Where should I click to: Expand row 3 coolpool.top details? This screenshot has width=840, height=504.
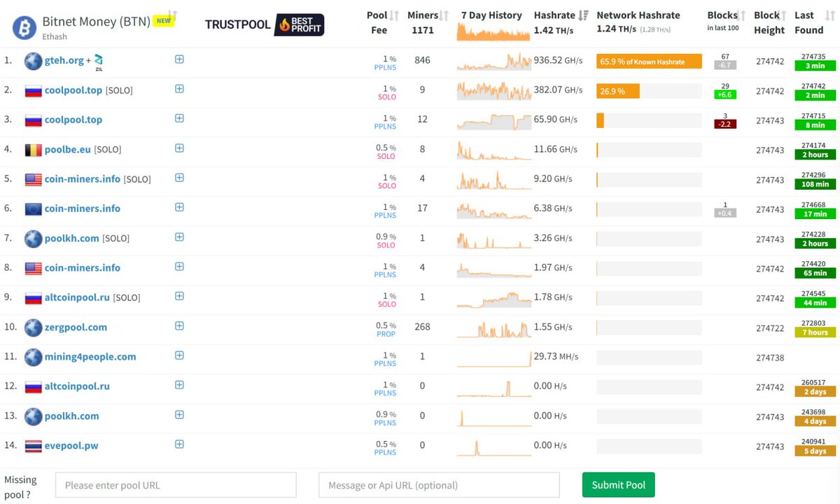point(179,118)
